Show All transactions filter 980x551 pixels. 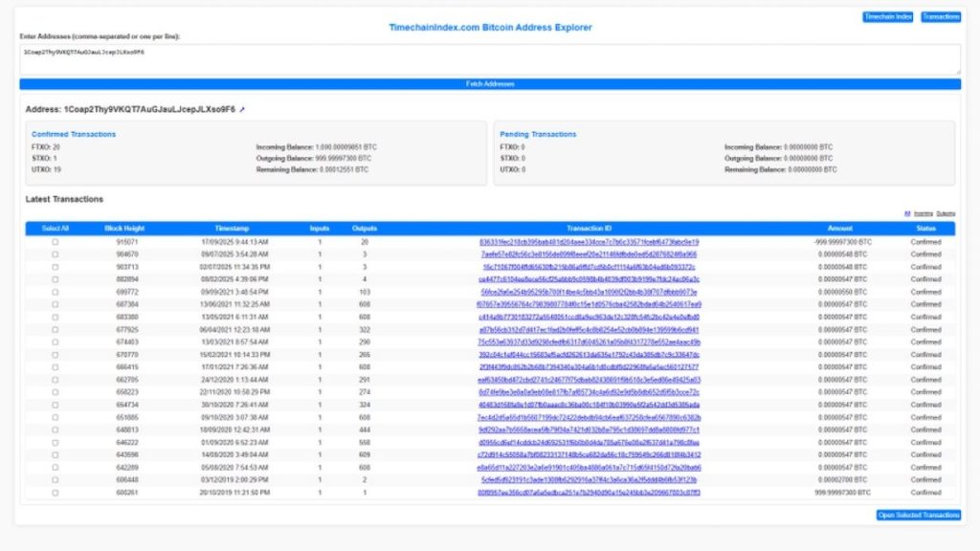click(x=906, y=213)
